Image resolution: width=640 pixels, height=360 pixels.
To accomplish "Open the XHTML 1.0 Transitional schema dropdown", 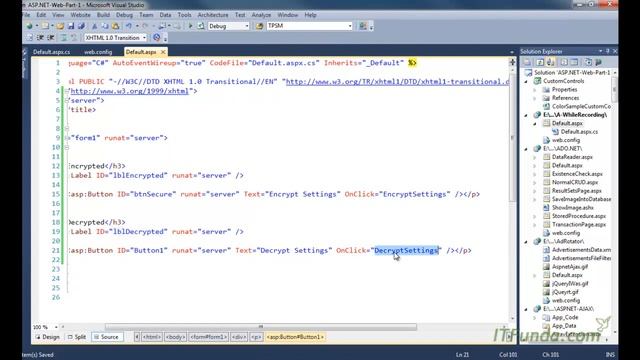I will pyautogui.click(x=144, y=38).
